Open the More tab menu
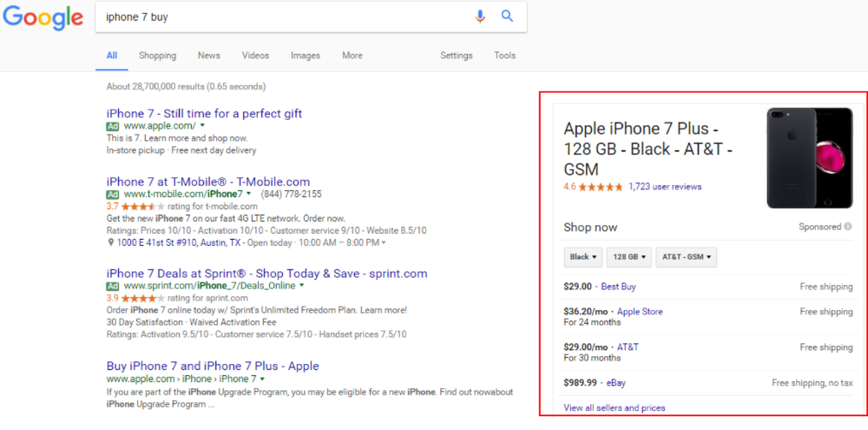The height and width of the screenshot is (430, 868). 352,56
